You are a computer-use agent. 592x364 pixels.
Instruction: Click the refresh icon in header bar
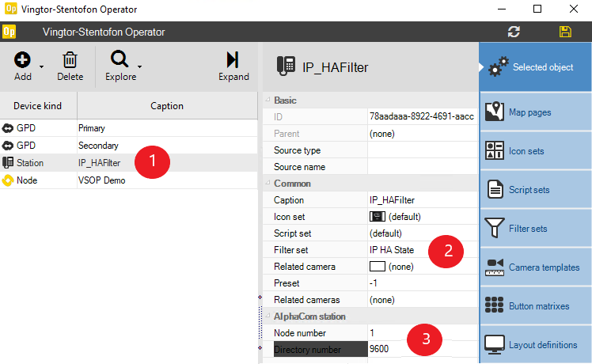click(514, 32)
